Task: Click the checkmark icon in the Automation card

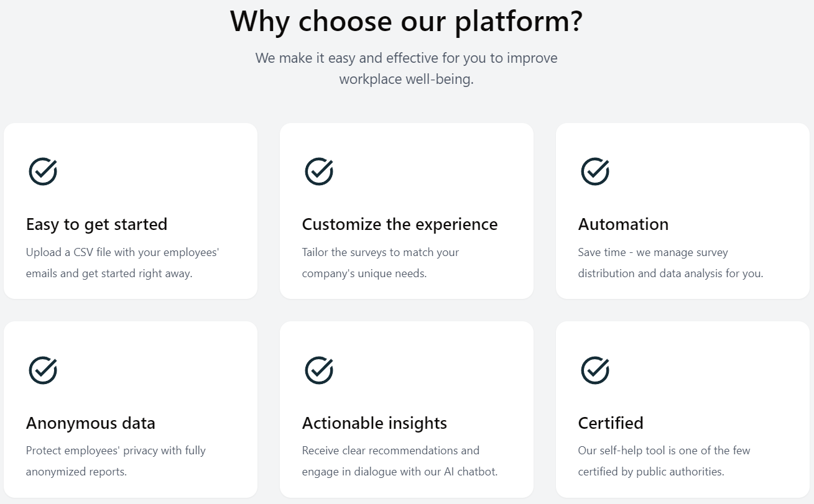Action: coord(595,171)
